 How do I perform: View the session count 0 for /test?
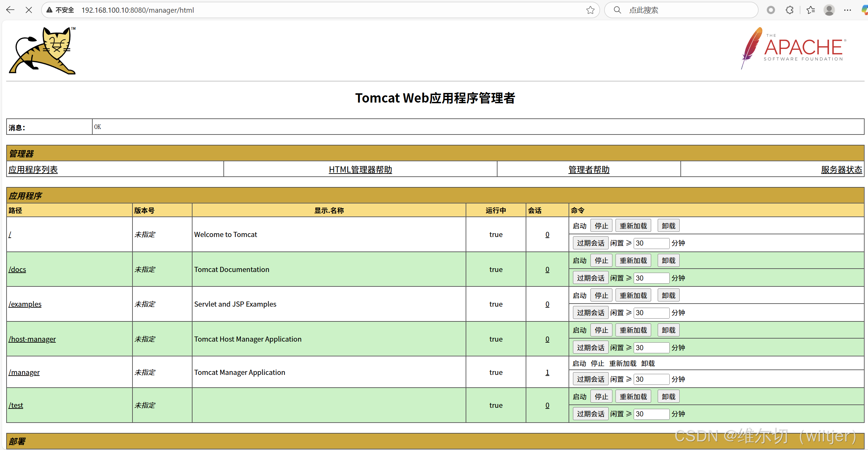click(547, 405)
